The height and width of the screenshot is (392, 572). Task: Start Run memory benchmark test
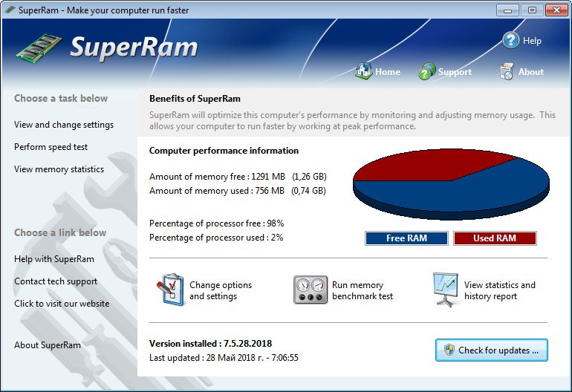[363, 290]
